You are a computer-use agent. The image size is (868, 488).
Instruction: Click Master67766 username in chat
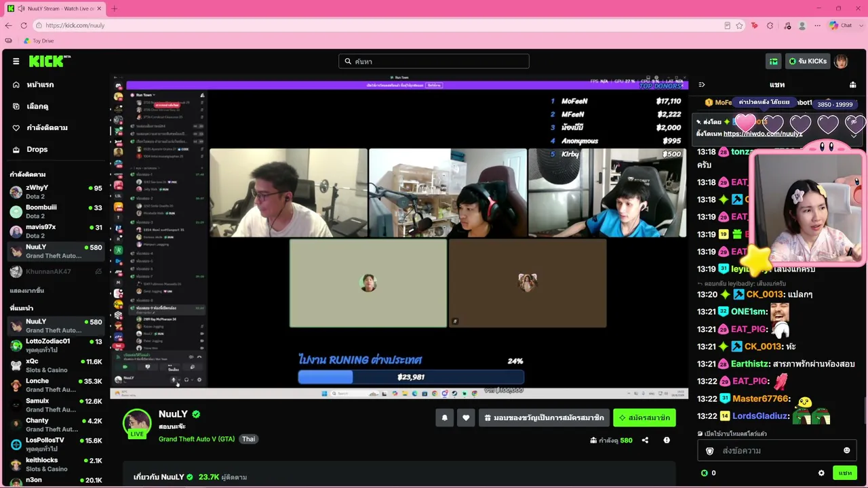click(x=760, y=399)
